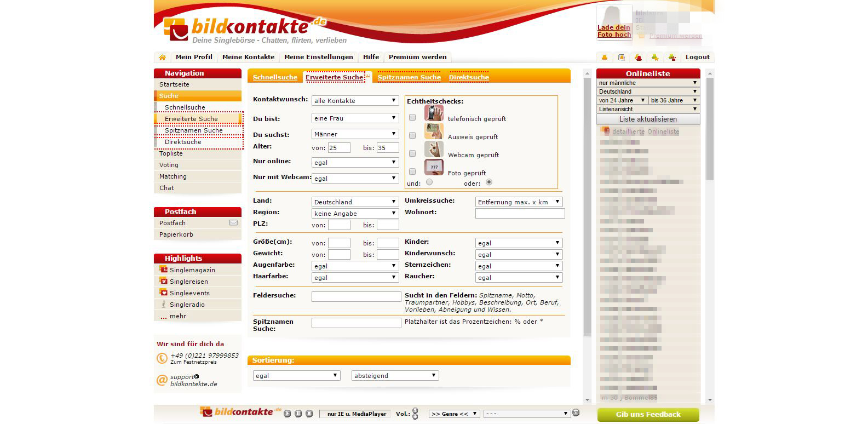Open the 'Du suchst' dropdown
This screenshot has height=424, width=868.
pyautogui.click(x=355, y=134)
